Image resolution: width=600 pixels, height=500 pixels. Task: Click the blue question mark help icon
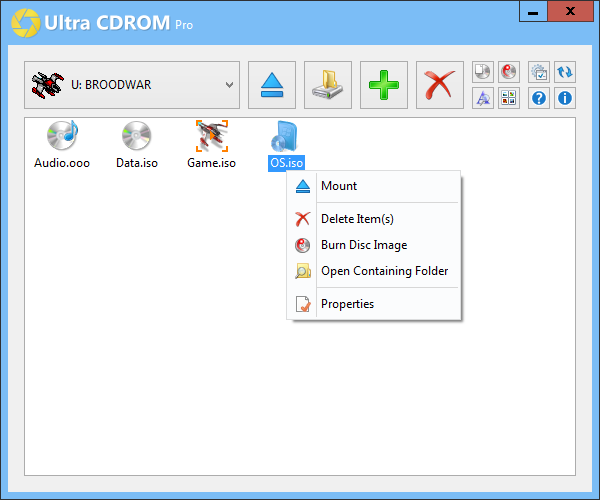tap(539, 98)
